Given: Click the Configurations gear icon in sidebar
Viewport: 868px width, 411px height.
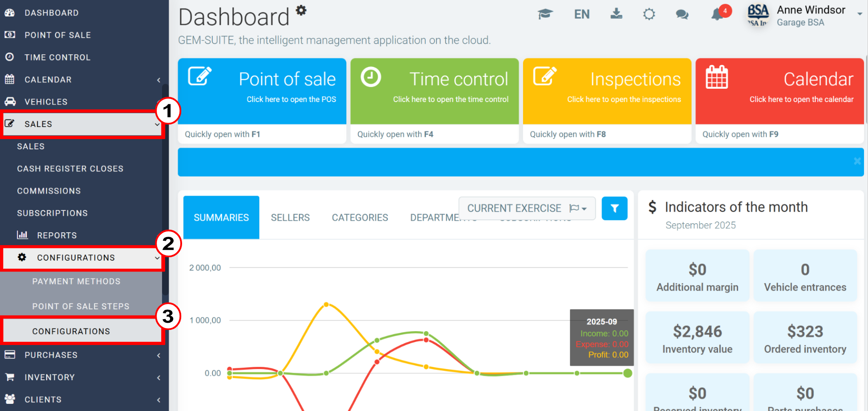Looking at the screenshot, I should [x=22, y=257].
